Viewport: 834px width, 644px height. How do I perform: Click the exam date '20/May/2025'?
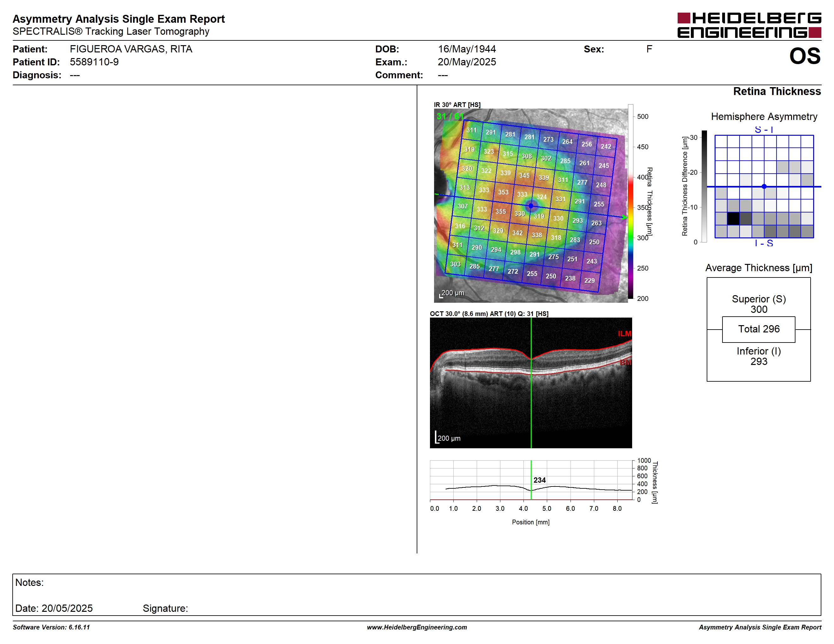click(x=467, y=62)
